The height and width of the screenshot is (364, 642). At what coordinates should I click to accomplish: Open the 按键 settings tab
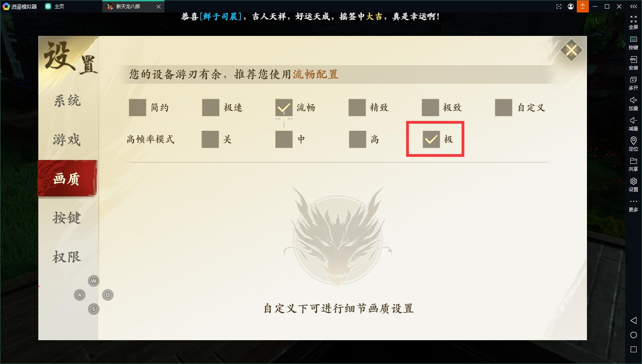(x=67, y=218)
